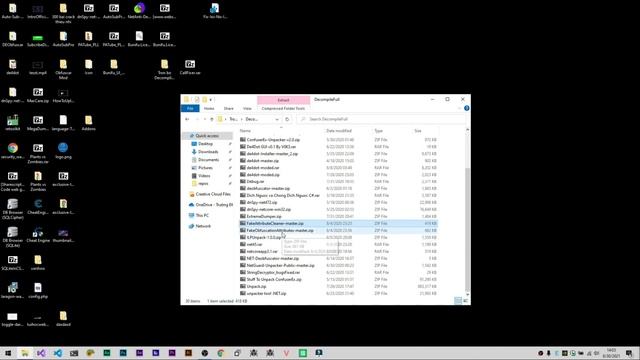The width and height of the screenshot is (640, 360).
Task: Open Desktop in the navigation pane
Action: tap(205, 144)
